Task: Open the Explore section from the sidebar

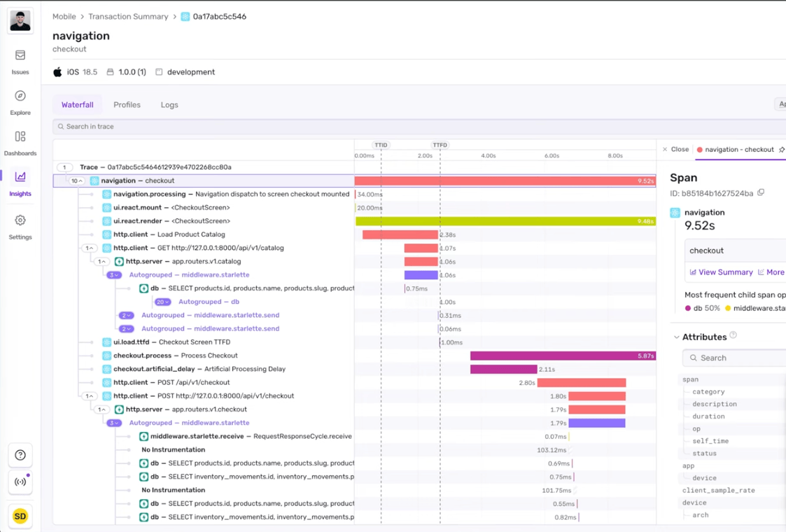Action: (x=20, y=99)
